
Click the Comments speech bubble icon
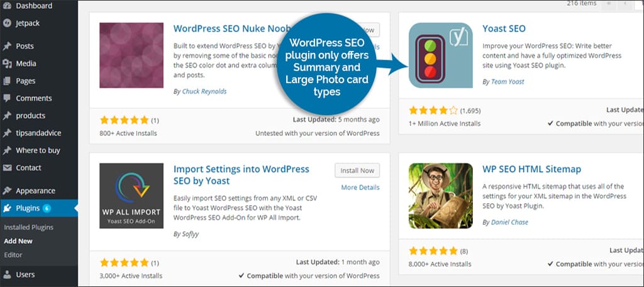click(7, 98)
